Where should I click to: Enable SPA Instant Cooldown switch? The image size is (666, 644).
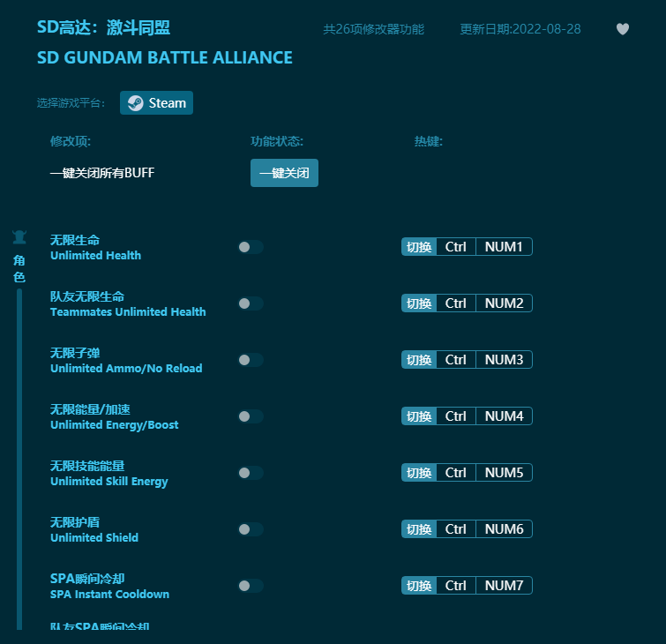(250, 586)
